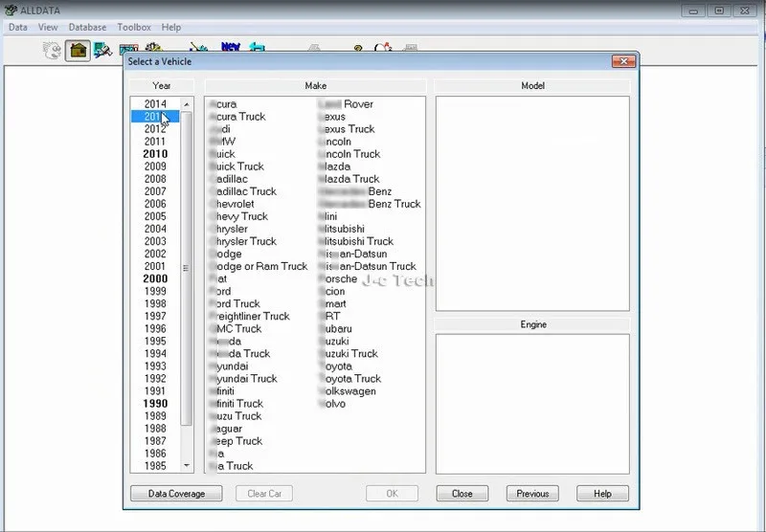Select Volkswagen make

[x=348, y=391]
